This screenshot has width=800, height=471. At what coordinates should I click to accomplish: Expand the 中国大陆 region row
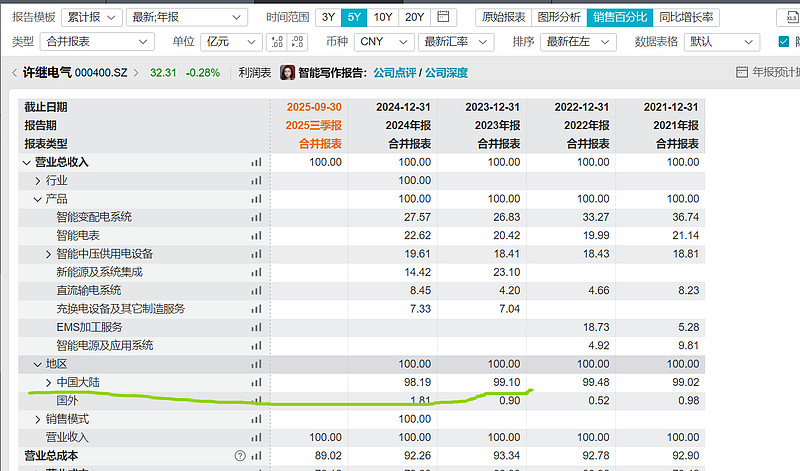49,382
